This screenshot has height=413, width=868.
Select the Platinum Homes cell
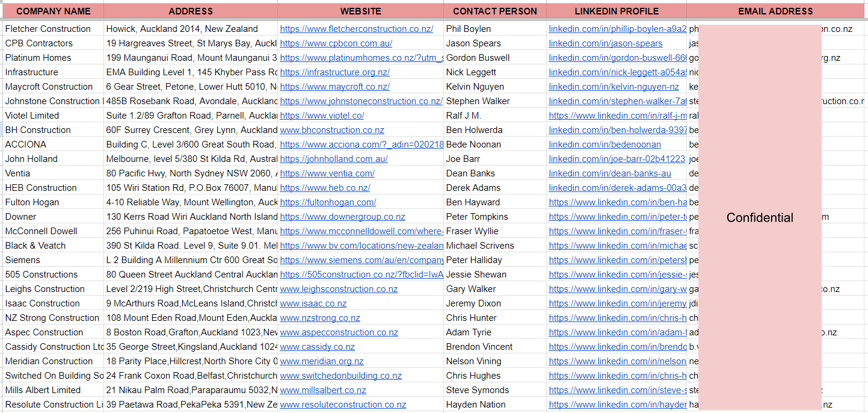pos(52,58)
